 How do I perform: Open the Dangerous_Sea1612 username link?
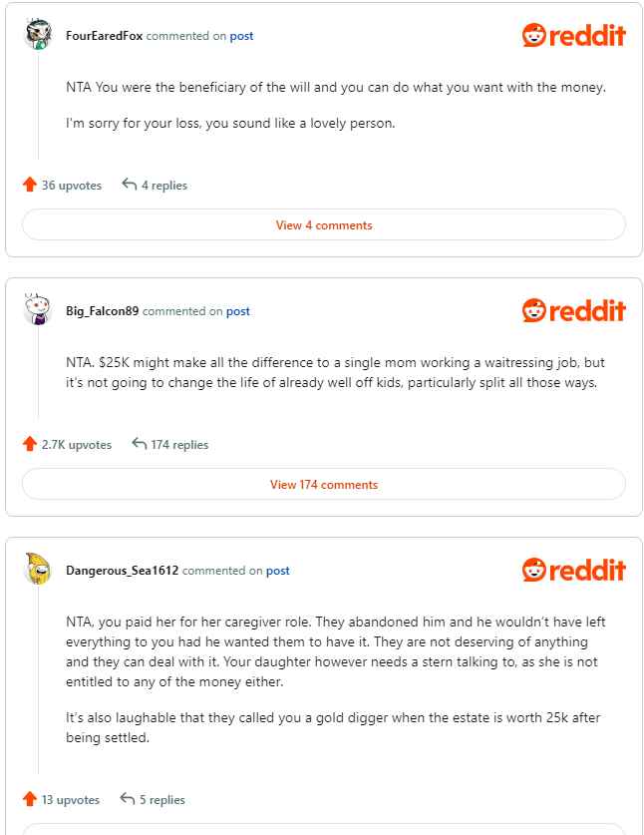pyautogui.click(x=123, y=571)
